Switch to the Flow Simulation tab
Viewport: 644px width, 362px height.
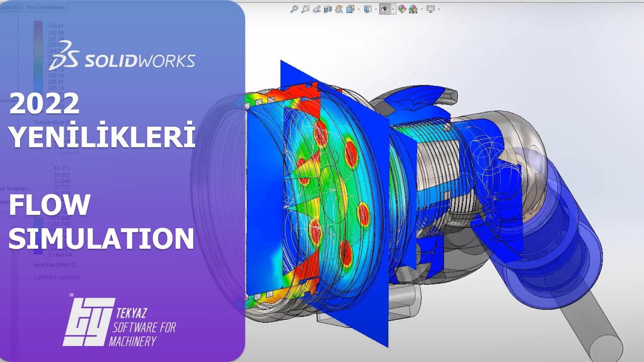pyautogui.click(x=45, y=8)
